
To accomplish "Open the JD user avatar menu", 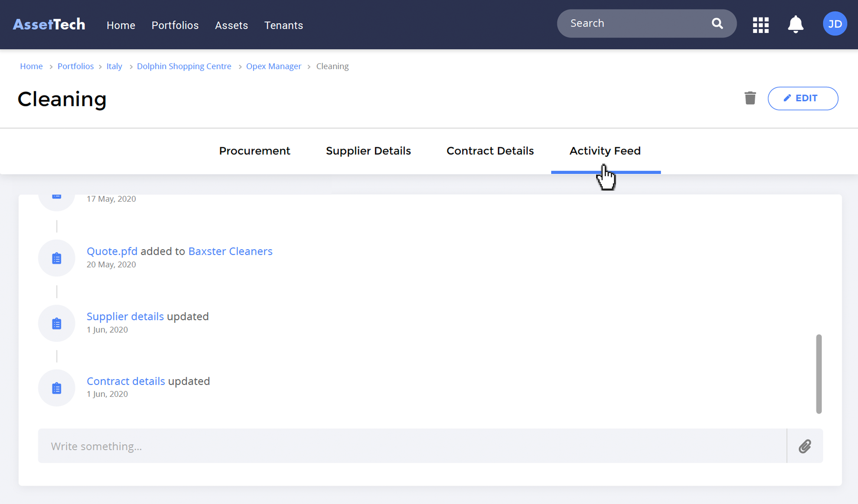I will 835,24.
